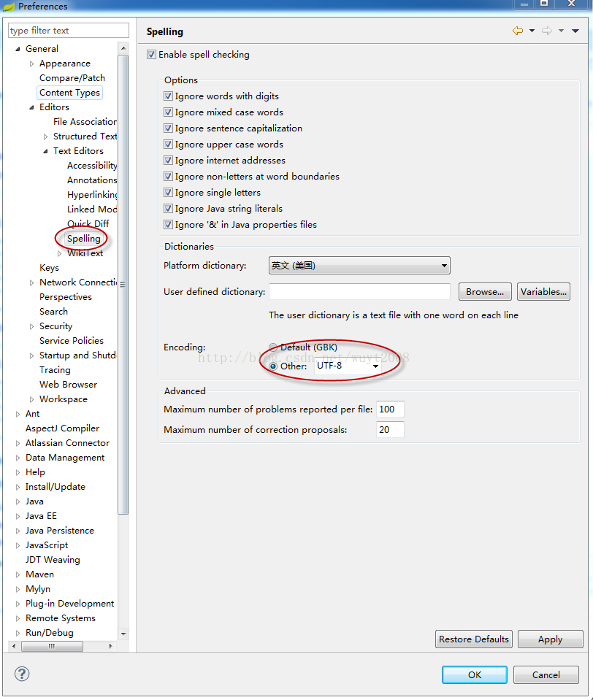Click the back navigation arrow icon
The height and width of the screenshot is (700, 593).
click(x=518, y=31)
